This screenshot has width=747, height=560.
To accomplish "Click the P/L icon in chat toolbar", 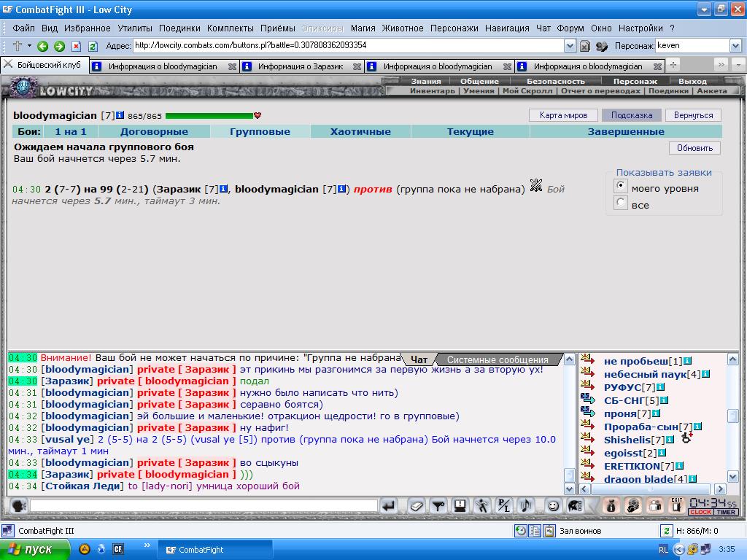I will pyautogui.click(x=504, y=505).
